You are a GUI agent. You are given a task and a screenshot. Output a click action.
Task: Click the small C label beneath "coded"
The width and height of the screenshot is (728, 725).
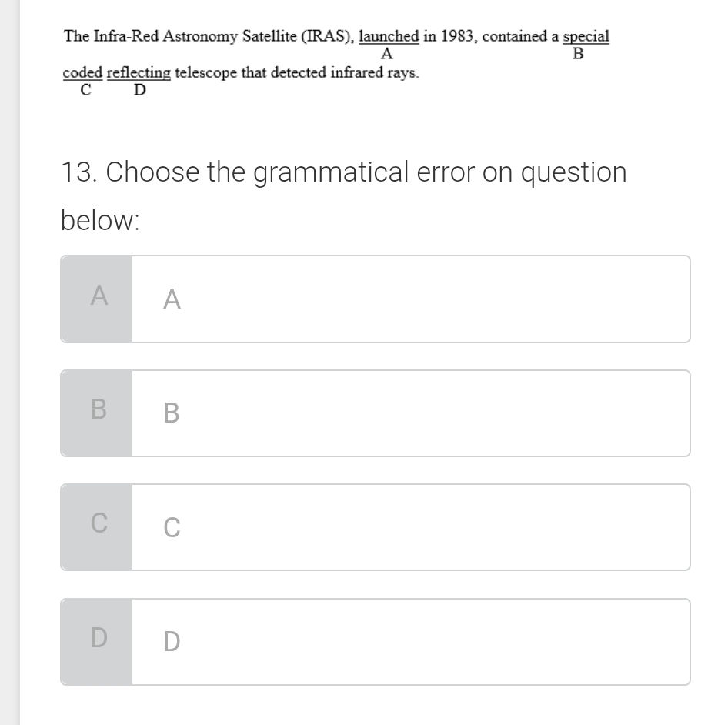coord(85,90)
